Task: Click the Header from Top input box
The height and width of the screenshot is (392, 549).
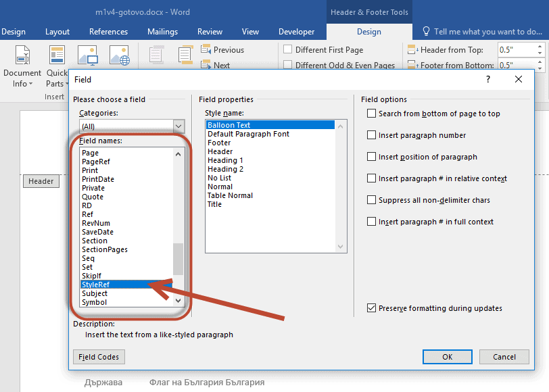Action: click(517, 50)
